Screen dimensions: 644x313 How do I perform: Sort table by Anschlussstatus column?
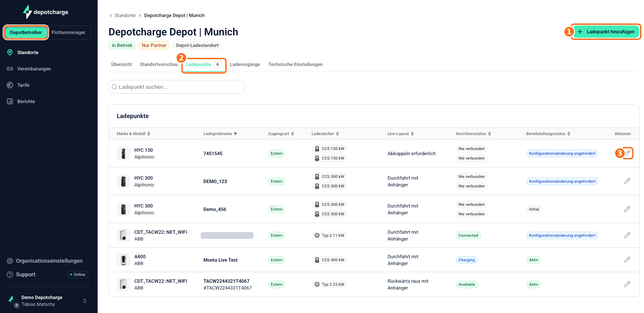(x=473, y=134)
